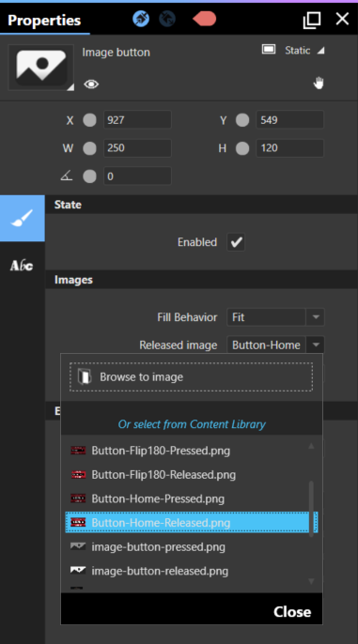358x644 pixels.
Task: Click the binding circle next to H
Action: coord(242,148)
